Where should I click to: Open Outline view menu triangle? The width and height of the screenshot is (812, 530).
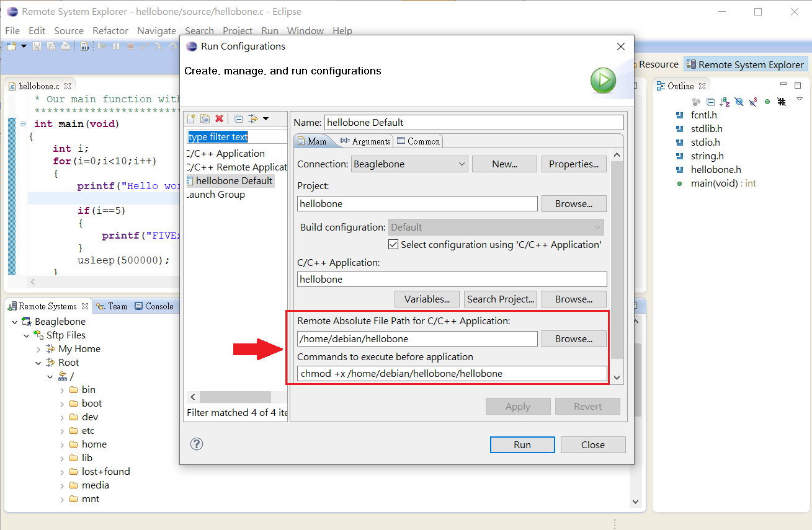point(800,99)
